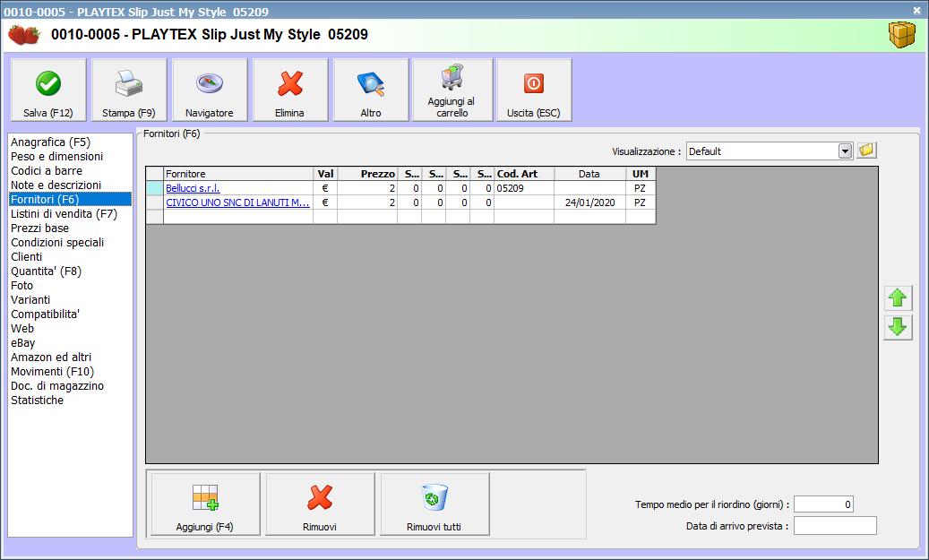Open the Bellucci s.r.l. supplier link
The image size is (929, 560).
pyautogui.click(x=193, y=188)
